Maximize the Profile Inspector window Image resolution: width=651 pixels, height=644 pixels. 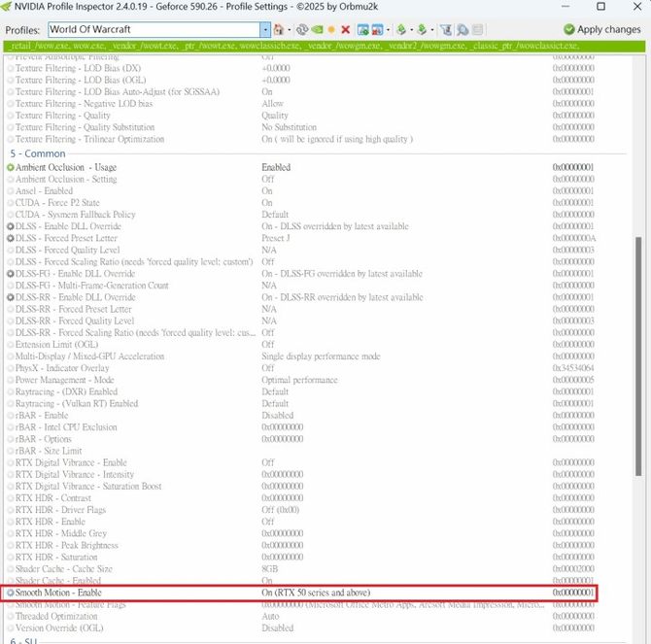pyautogui.click(x=600, y=6)
